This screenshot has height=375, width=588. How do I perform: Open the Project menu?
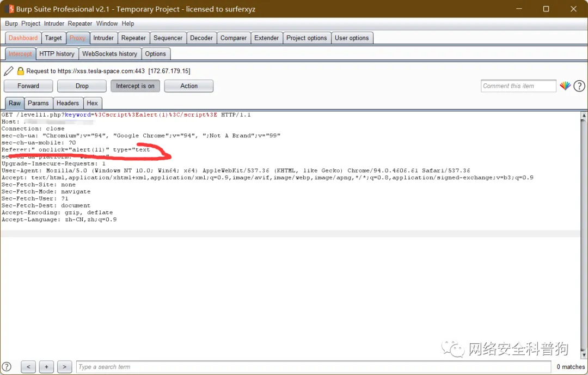click(x=30, y=23)
